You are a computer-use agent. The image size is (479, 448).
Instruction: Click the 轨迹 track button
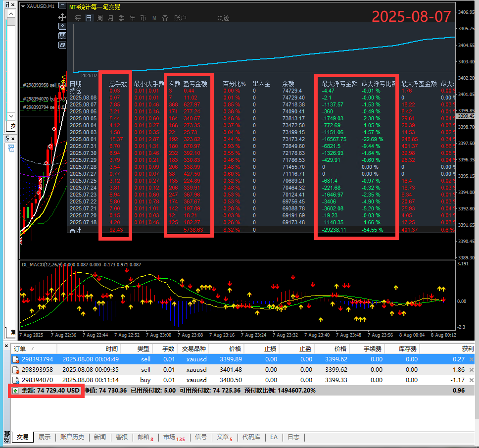pyautogui.click(x=223, y=18)
